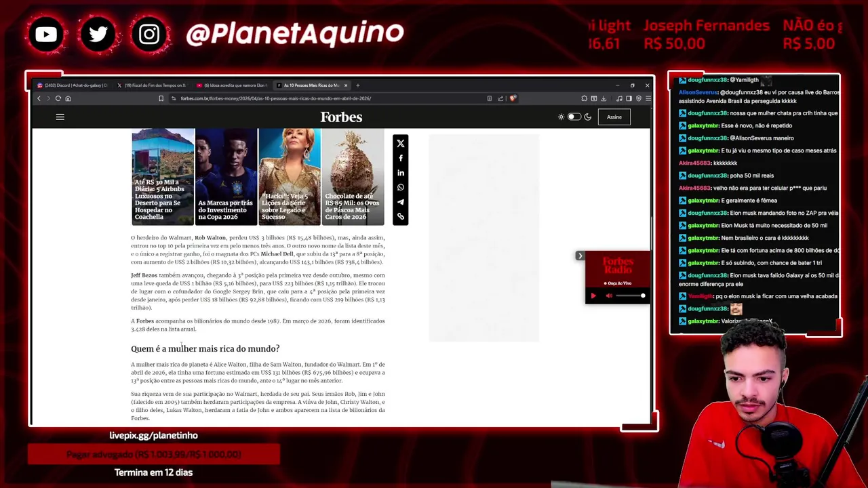Switch to the Discord chat-do-galaxy tab
Viewport: 868px width, 488px height.
point(73,85)
